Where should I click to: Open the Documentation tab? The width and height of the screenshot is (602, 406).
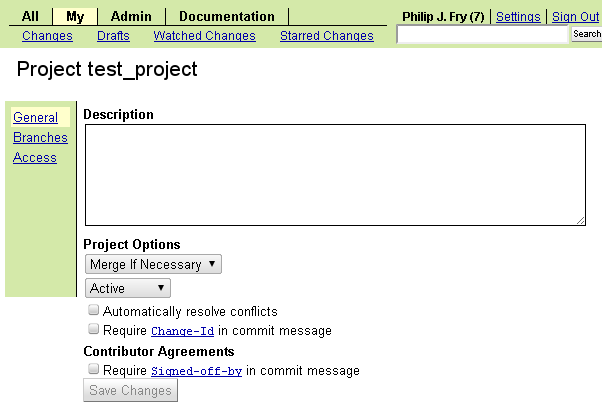coord(226,16)
